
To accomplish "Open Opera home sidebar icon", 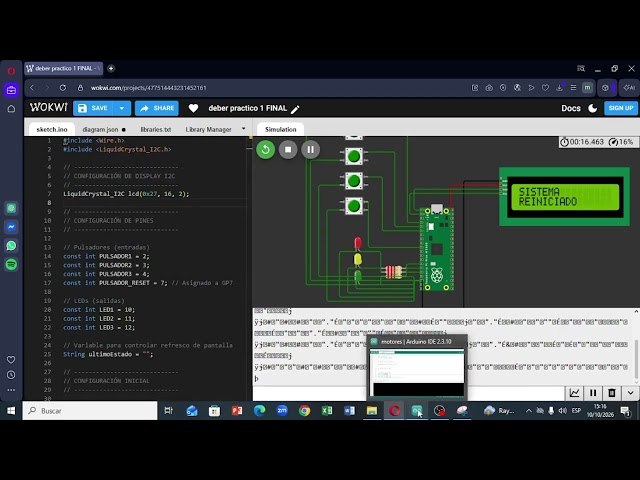I will tap(11, 109).
